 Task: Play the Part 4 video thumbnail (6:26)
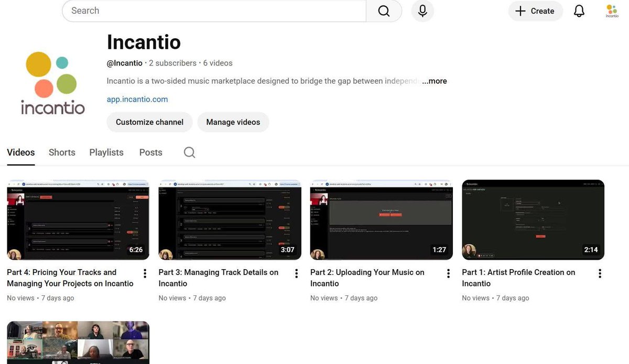pyautogui.click(x=78, y=220)
